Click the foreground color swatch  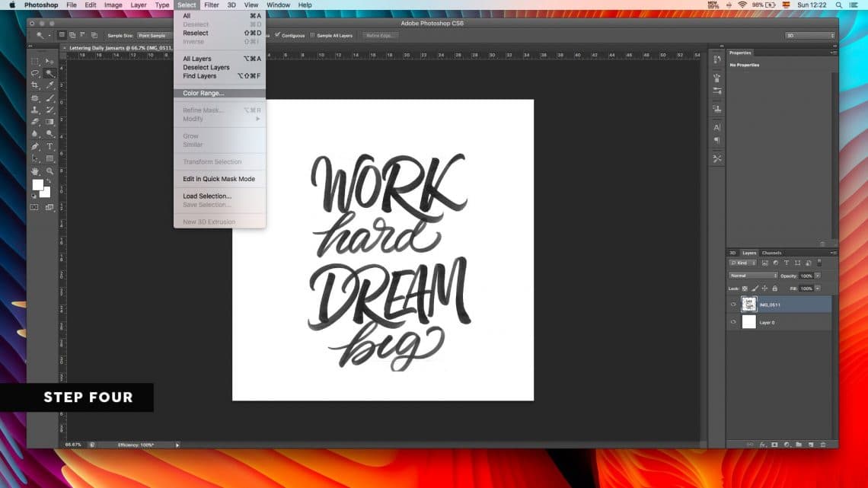37,184
